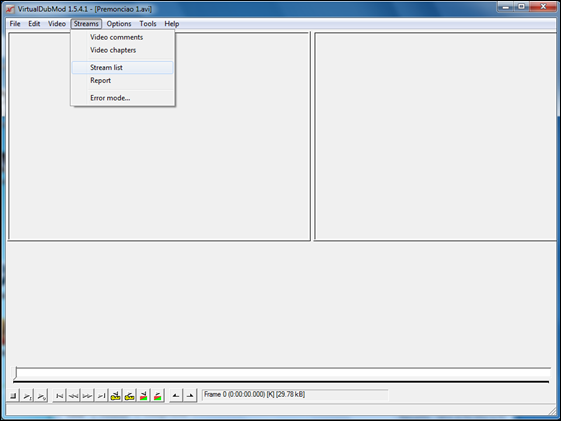Step forward one frame
The width and height of the screenshot is (561, 421).
(x=87, y=396)
